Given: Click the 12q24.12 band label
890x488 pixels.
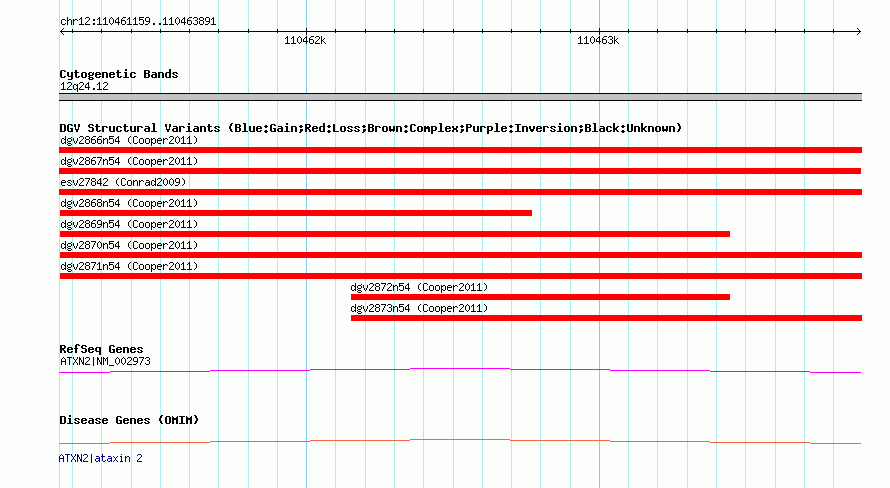Looking at the screenshot, I should [x=84, y=86].
